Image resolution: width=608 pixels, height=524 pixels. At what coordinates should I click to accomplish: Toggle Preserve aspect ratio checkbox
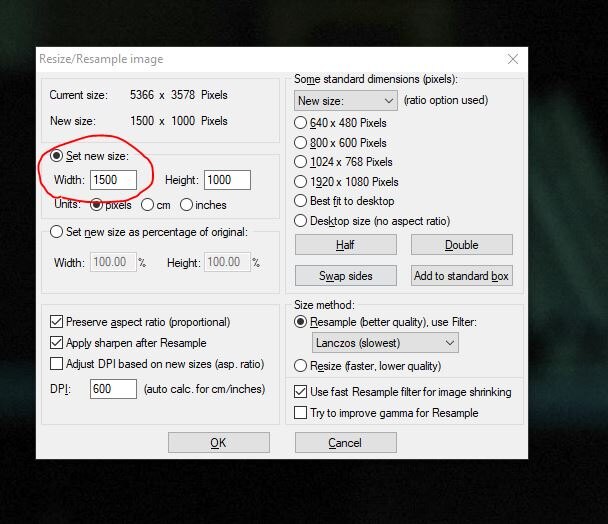(x=57, y=322)
